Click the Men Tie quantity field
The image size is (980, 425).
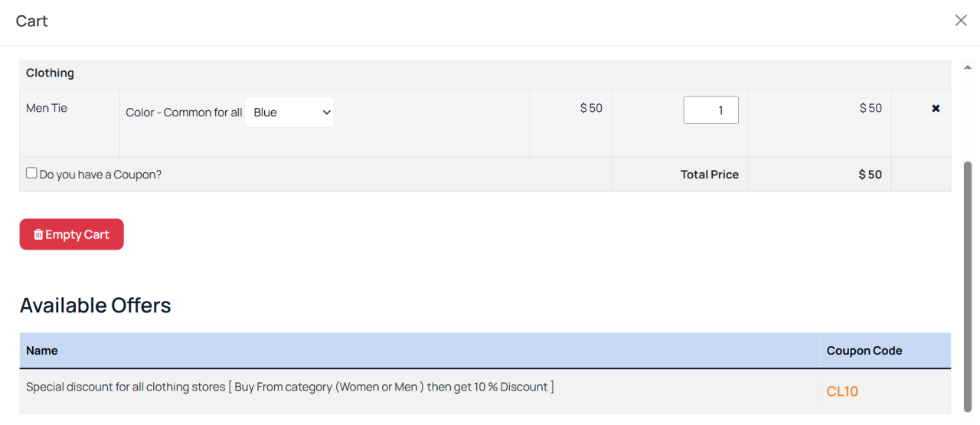pyautogui.click(x=710, y=110)
